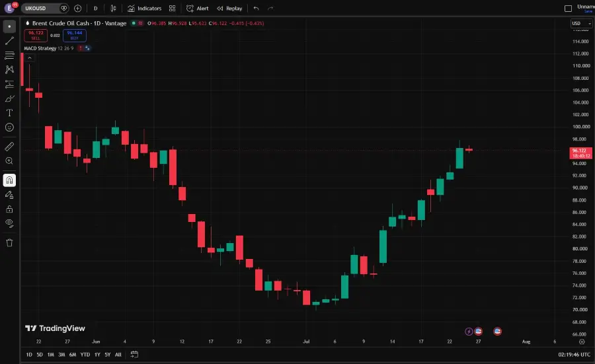Select the 1D date range

(29, 355)
